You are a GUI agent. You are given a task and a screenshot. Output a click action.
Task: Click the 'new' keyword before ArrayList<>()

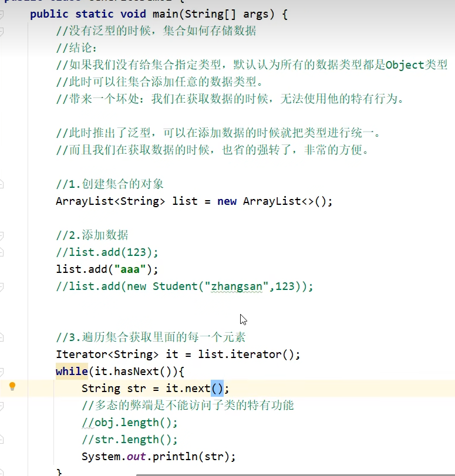click(227, 201)
